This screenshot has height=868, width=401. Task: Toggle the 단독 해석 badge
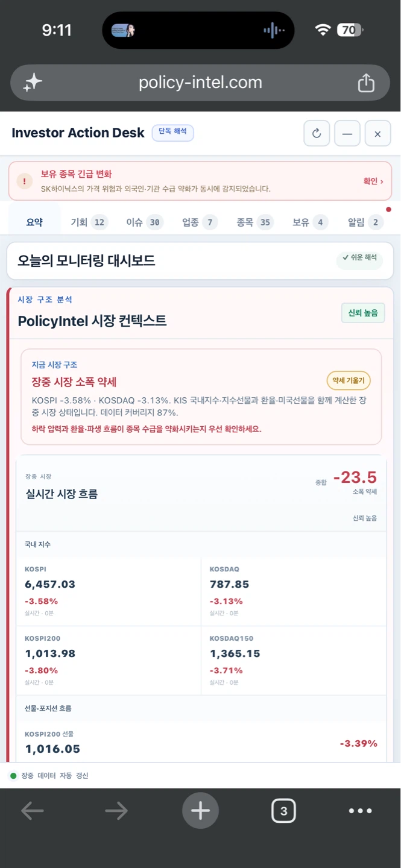point(172,132)
